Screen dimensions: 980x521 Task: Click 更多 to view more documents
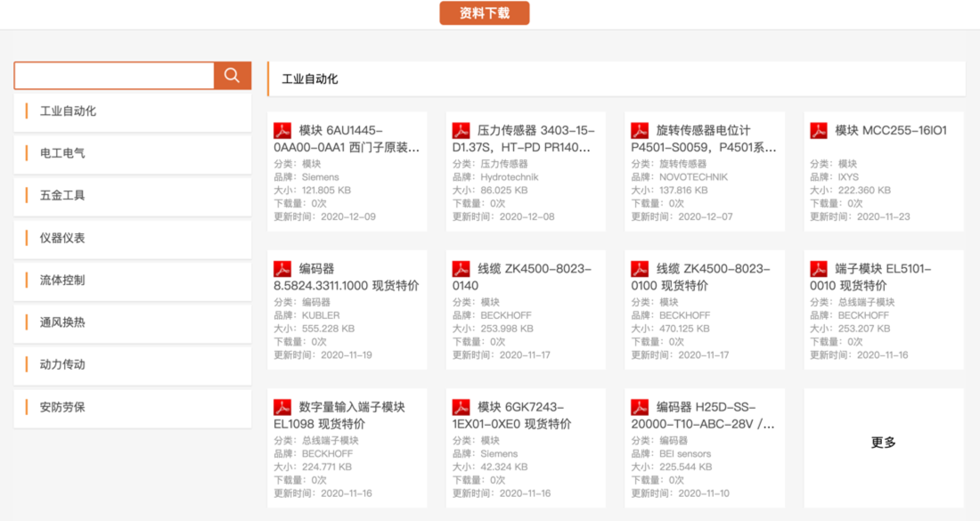(883, 443)
